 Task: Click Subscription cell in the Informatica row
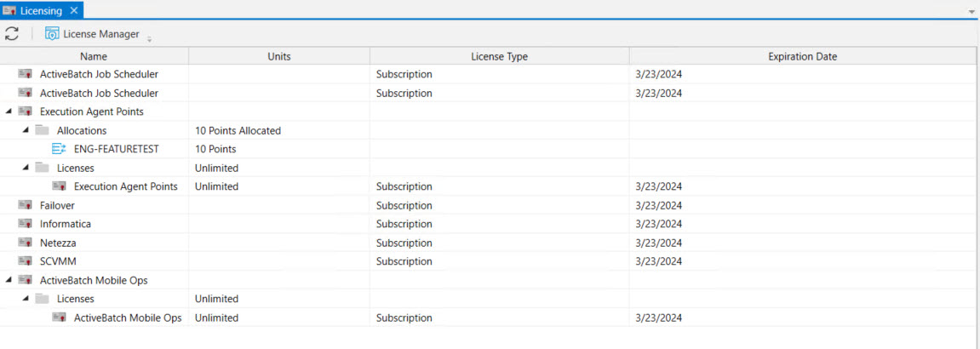(404, 224)
